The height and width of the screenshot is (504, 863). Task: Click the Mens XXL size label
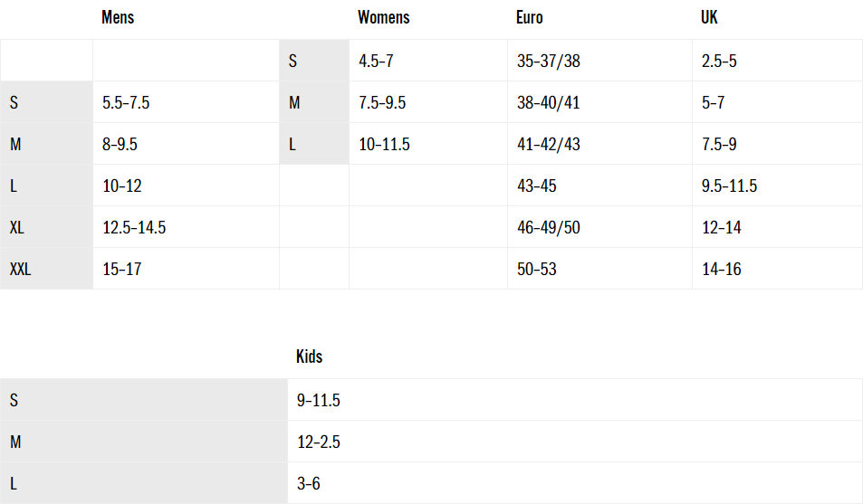tap(20, 269)
